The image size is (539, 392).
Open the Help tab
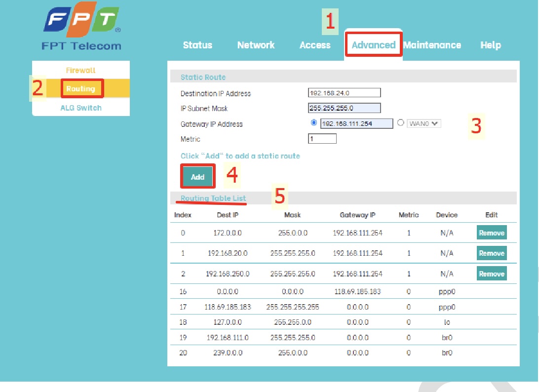tap(490, 45)
